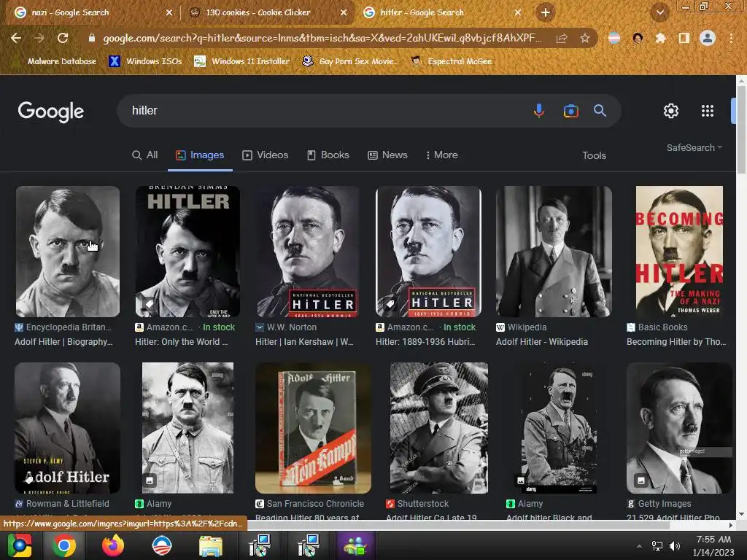Close the Cookie Clicker tab
This screenshot has width=747, height=560.
coord(344,12)
